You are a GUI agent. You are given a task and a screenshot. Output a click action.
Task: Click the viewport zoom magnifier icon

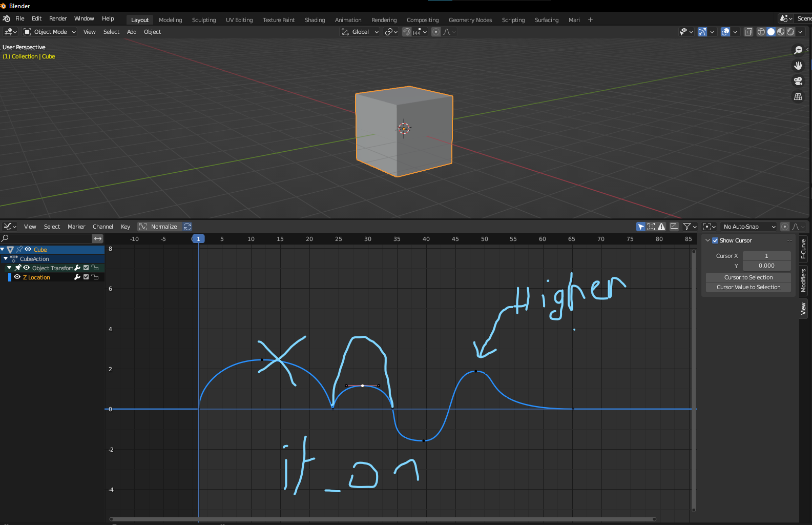(798, 50)
